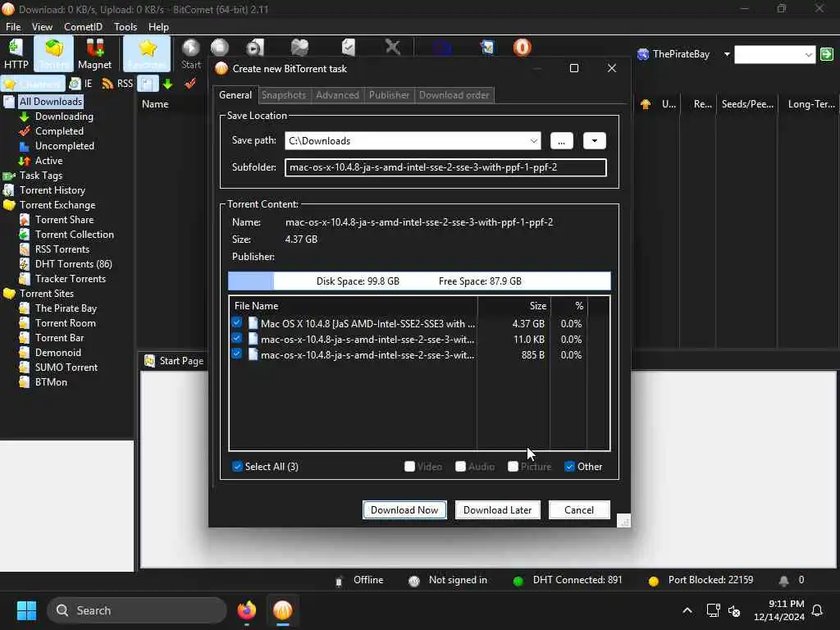Click the ThePirateBay search engine icon

pos(643,54)
